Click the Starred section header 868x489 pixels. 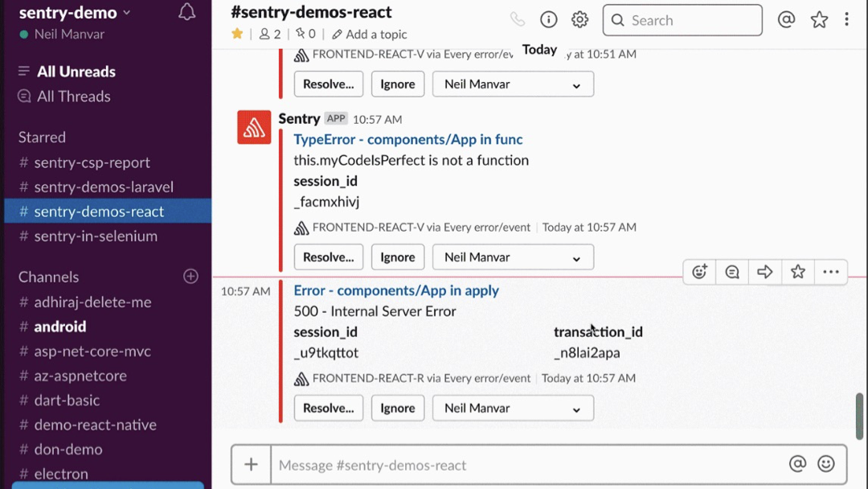pos(42,138)
